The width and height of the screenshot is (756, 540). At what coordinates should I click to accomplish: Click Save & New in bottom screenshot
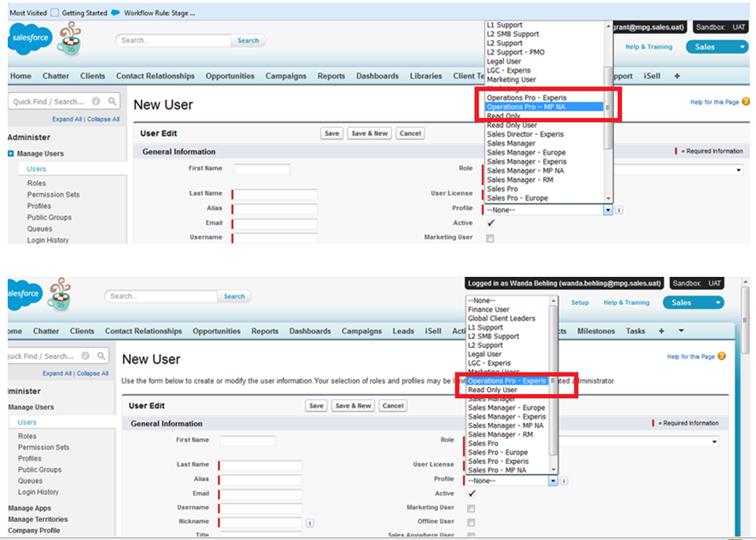[x=354, y=406]
